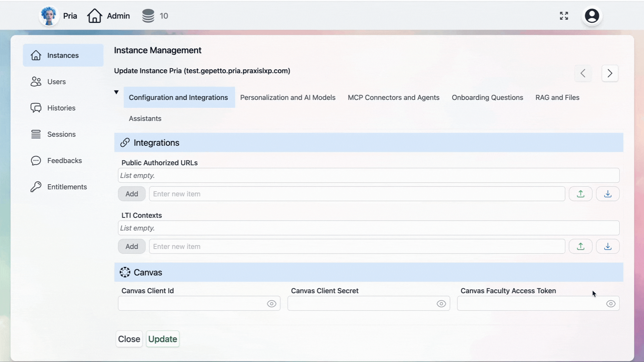
Task: Add a new Public Authorized URL
Action: point(131,194)
